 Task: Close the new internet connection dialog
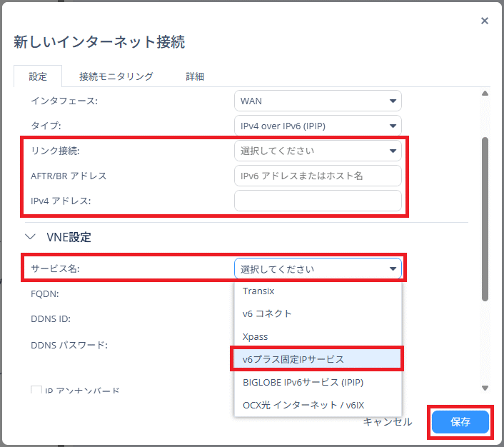click(485, 21)
